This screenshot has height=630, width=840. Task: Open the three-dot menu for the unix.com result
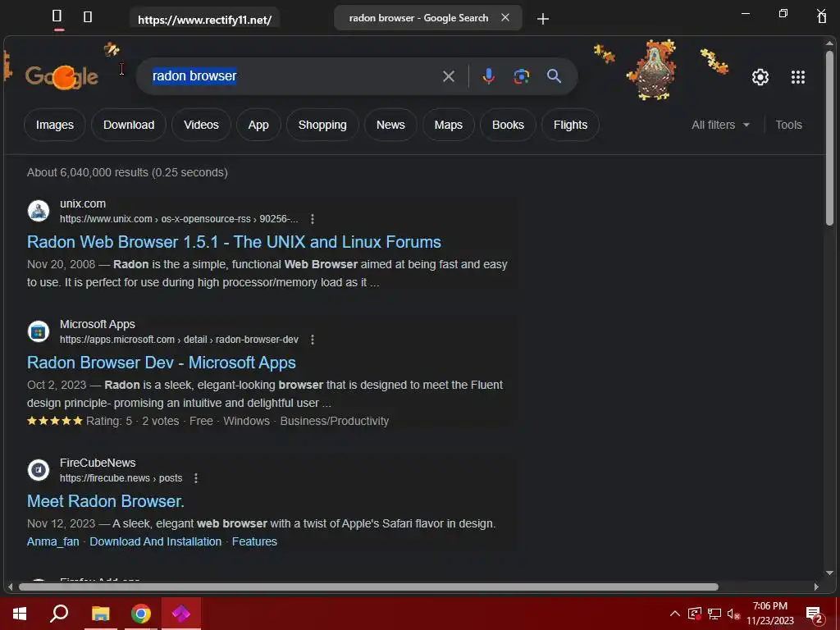click(x=313, y=219)
